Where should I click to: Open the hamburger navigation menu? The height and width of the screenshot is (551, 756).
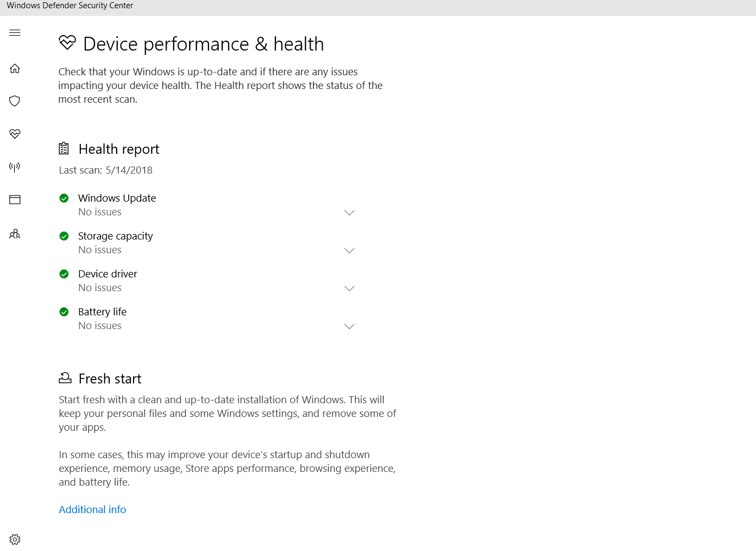(14, 32)
